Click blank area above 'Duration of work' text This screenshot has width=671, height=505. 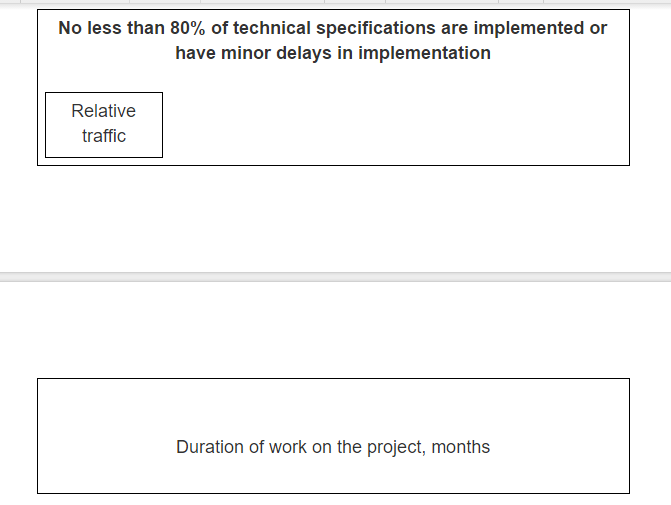tap(333, 407)
